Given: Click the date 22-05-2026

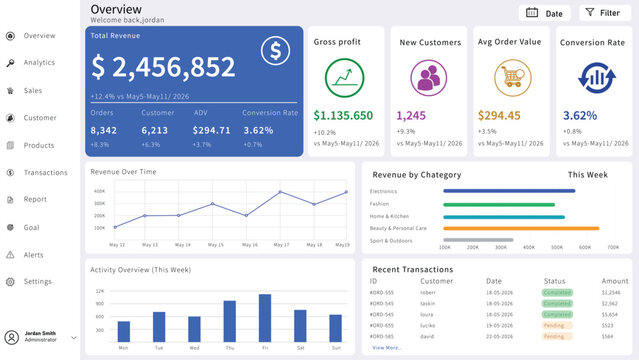Looking at the screenshot, I should coord(499,337).
